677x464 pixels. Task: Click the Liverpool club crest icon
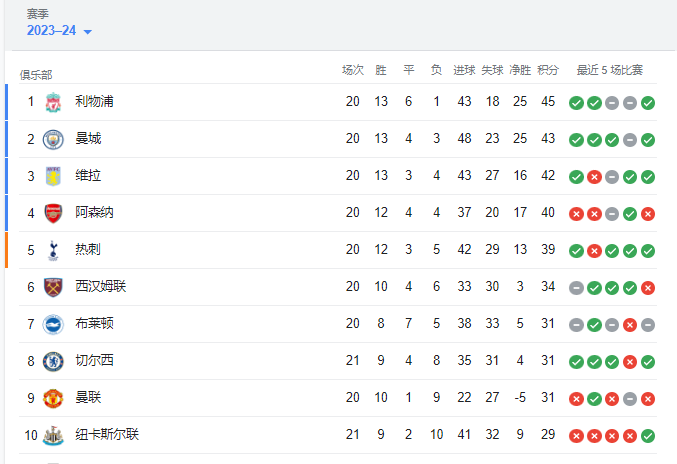(53, 102)
